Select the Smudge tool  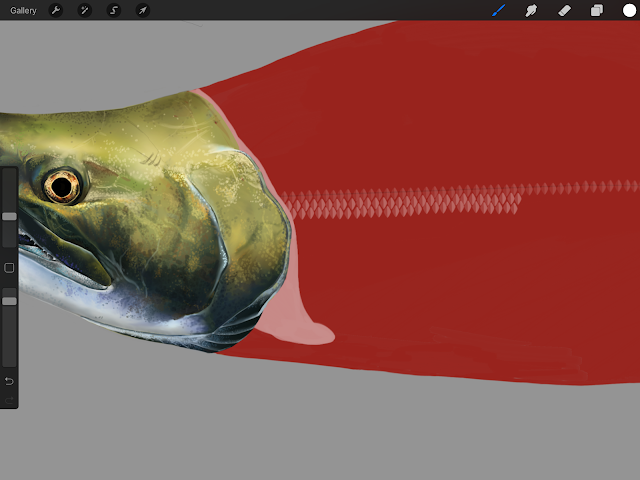pos(531,10)
